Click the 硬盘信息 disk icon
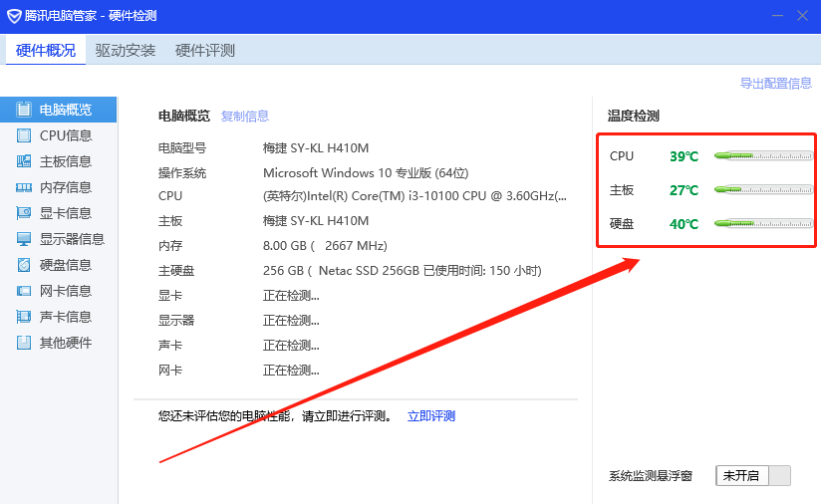Image resolution: width=821 pixels, height=504 pixels. (x=24, y=265)
